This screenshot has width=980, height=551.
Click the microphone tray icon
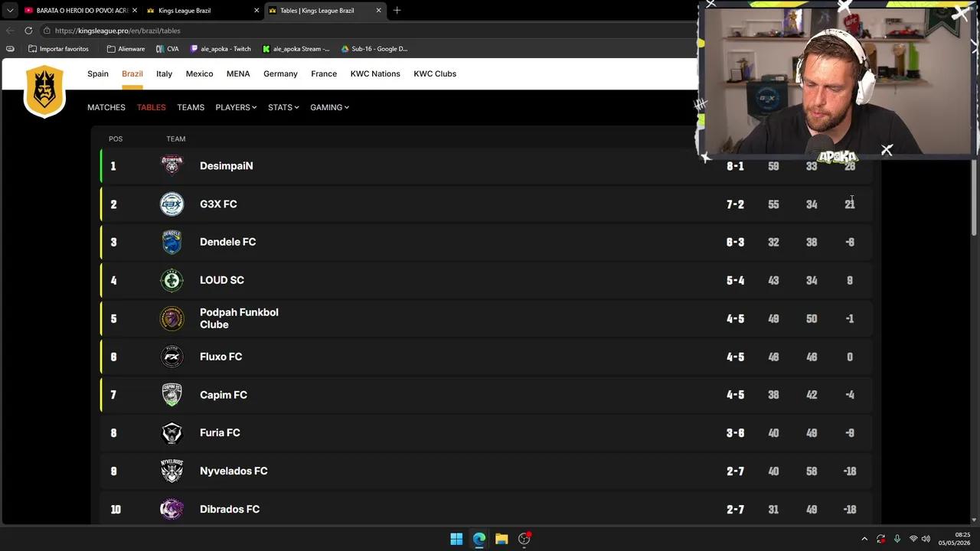tap(897, 539)
